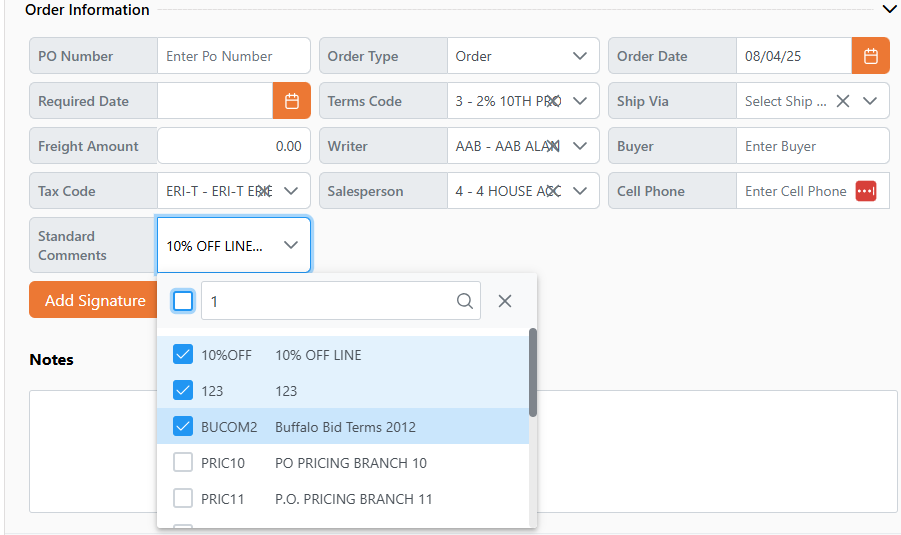Check the PRIC11 P.O. Pricing Branch 11 checkbox
The height and width of the screenshot is (535, 901).
tap(183, 498)
